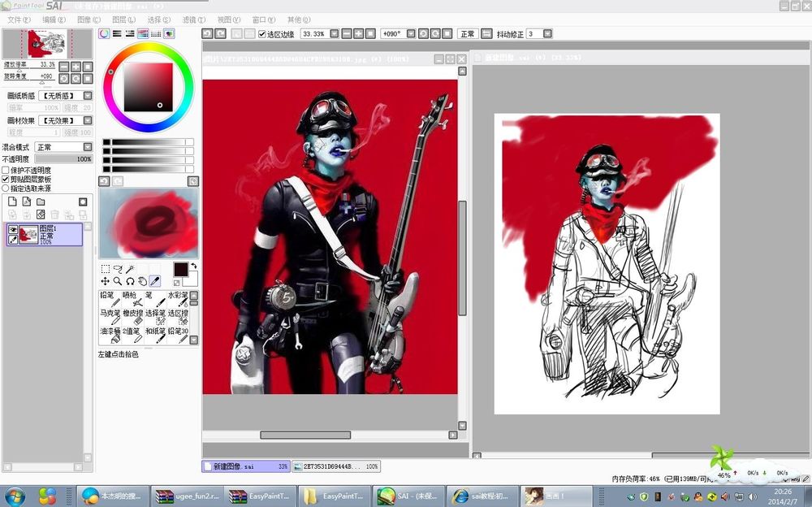Open the 滤镜 menu
This screenshot has height=507, width=812.
[194, 19]
